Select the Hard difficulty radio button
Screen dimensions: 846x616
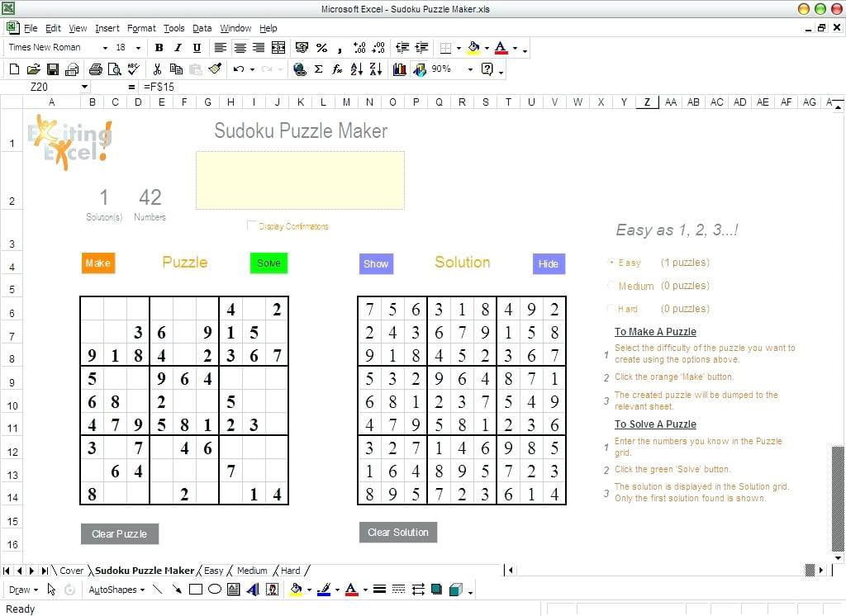point(611,309)
